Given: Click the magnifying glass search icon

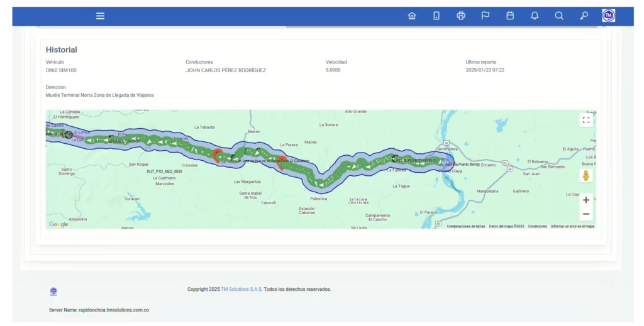Looking at the screenshot, I should pos(559,16).
